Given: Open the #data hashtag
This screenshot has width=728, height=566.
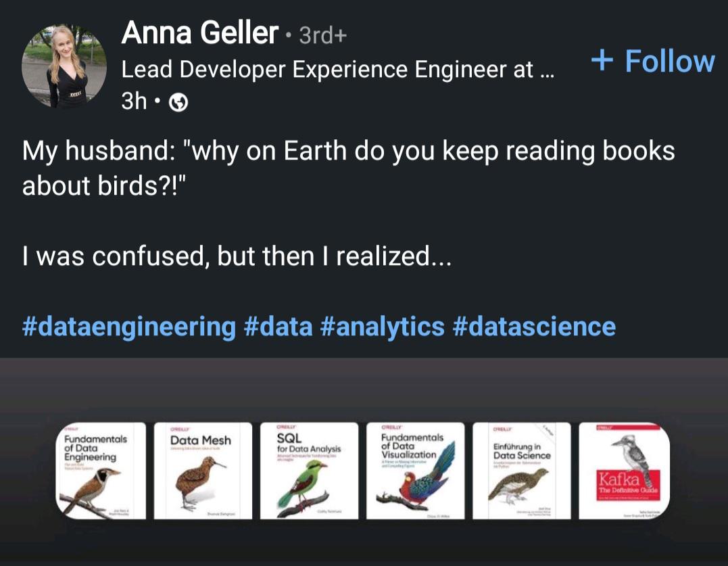Looking at the screenshot, I should pos(277,327).
